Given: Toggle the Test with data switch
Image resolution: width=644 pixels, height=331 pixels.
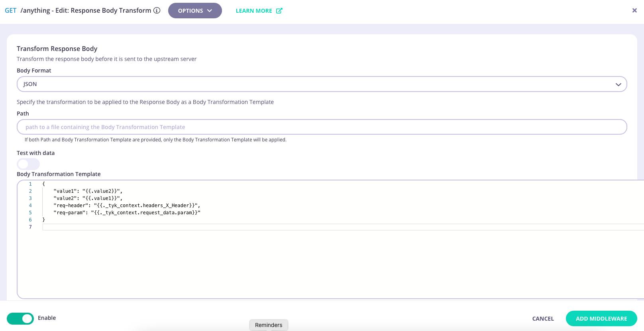Looking at the screenshot, I should [28, 164].
